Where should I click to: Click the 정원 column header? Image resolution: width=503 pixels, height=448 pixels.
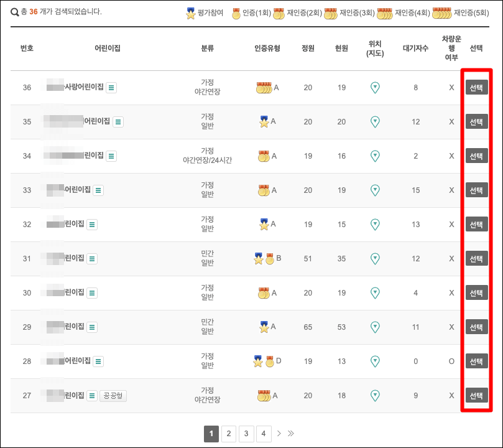coord(308,48)
